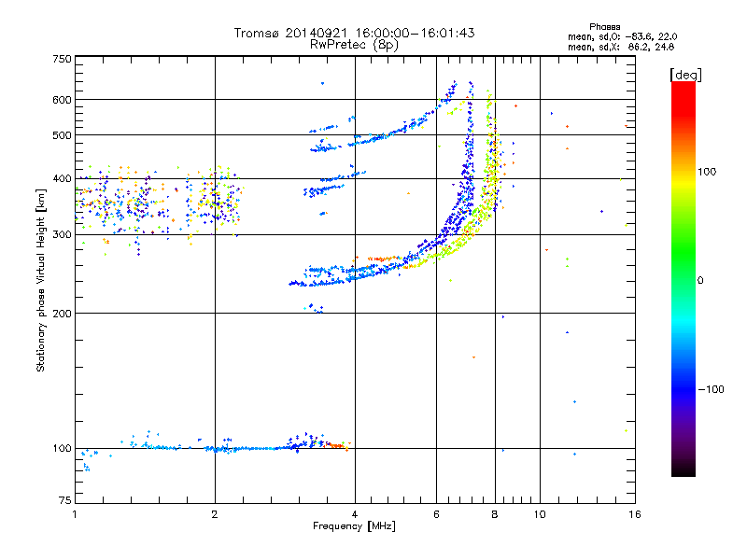The width and height of the screenshot is (747, 560).
Task: Click the 'RwPretec (8p)' subtitle
Action: click(x=354, y=45)
